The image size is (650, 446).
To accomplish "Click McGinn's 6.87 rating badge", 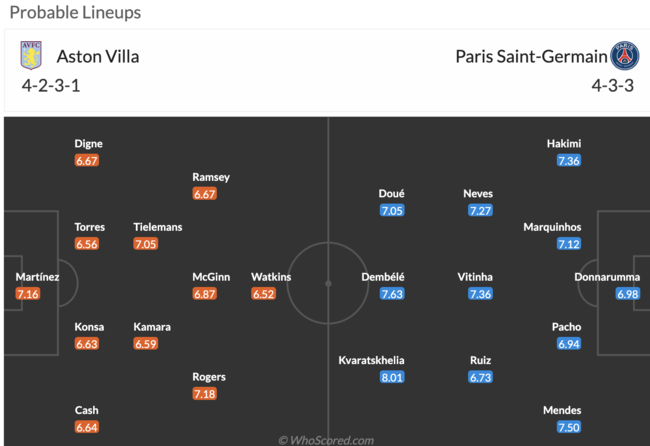I will [204, 294].
